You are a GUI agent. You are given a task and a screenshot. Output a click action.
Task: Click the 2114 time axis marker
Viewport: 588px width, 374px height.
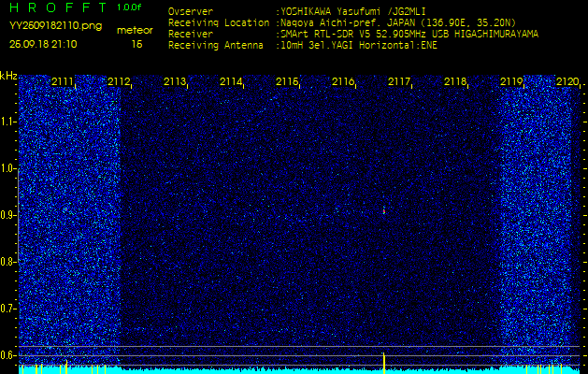231,81
